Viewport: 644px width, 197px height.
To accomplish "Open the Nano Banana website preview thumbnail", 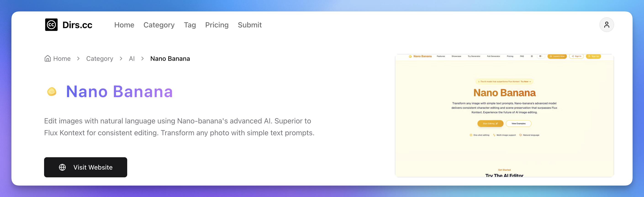I will point(504,116).
